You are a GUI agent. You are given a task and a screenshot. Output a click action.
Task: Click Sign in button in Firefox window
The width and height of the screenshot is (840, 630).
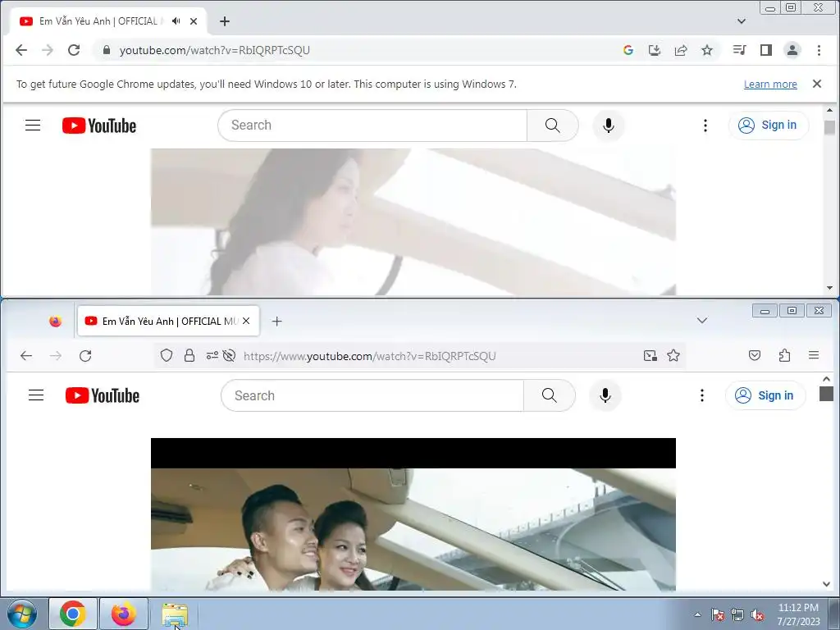pos(765,395)
